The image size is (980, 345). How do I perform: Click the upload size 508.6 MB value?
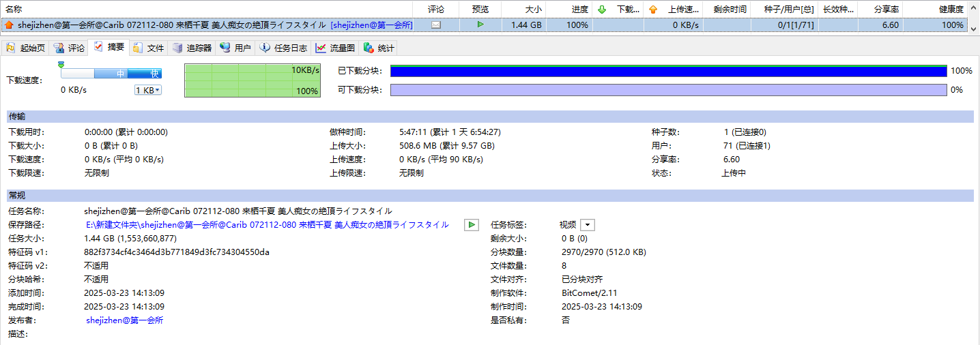[447, 146]
